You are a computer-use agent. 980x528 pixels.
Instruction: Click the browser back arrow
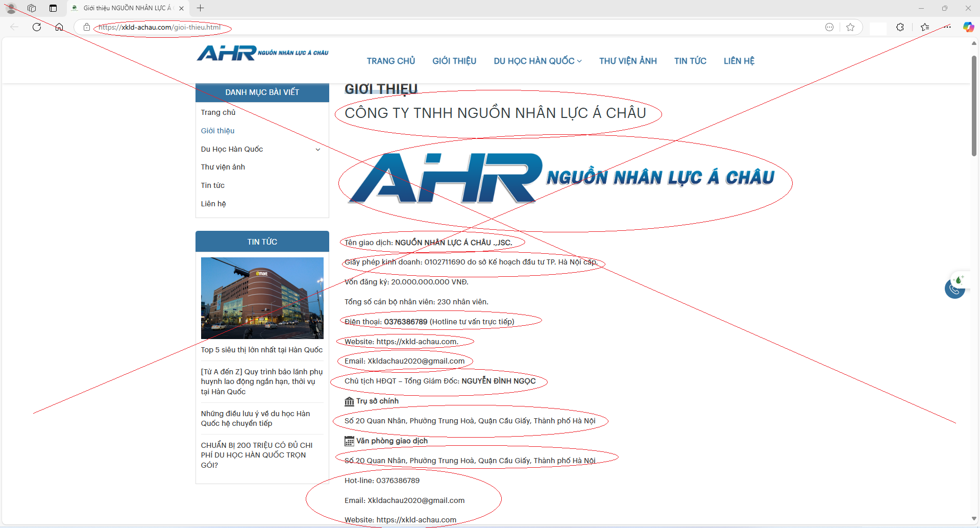tap(14, 27)
